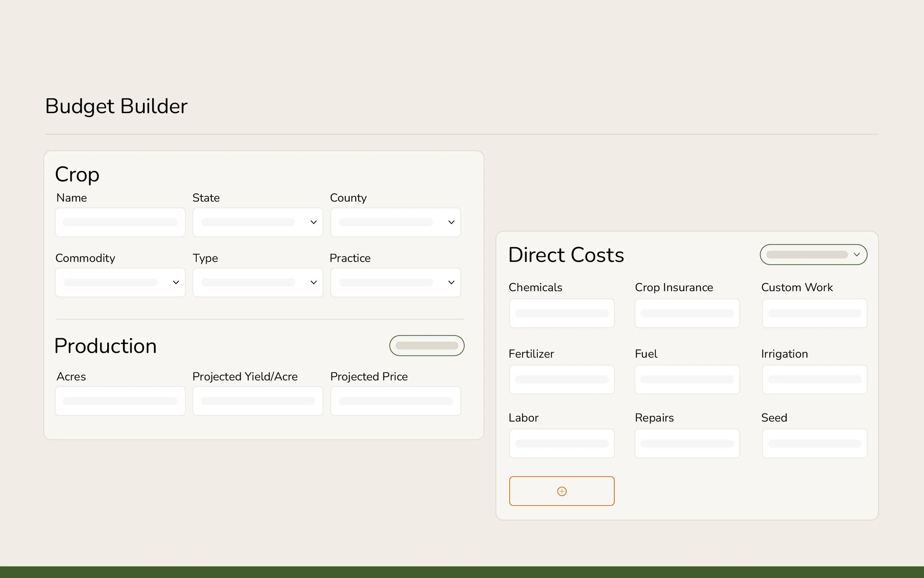Click the Projected Price input
Viewport: 924px width, 578px height.
395,401
